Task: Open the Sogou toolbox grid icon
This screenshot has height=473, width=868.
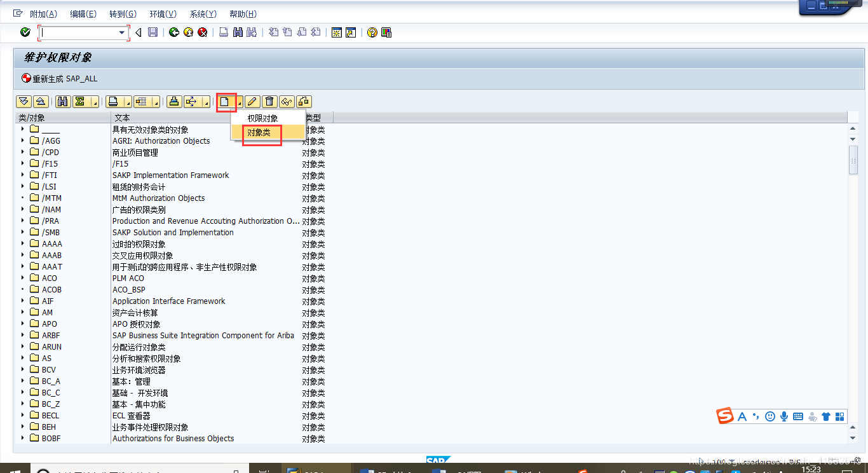Action: [x=840, y=417]
